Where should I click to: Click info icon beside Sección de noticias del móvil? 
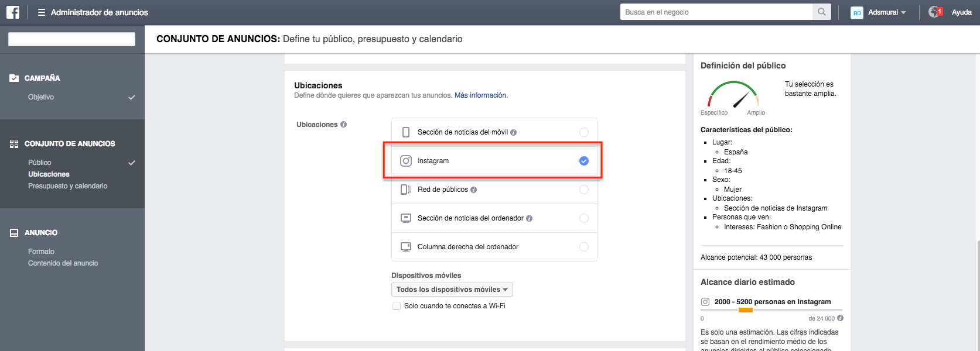pyautogui.click(x=513, y=132)
